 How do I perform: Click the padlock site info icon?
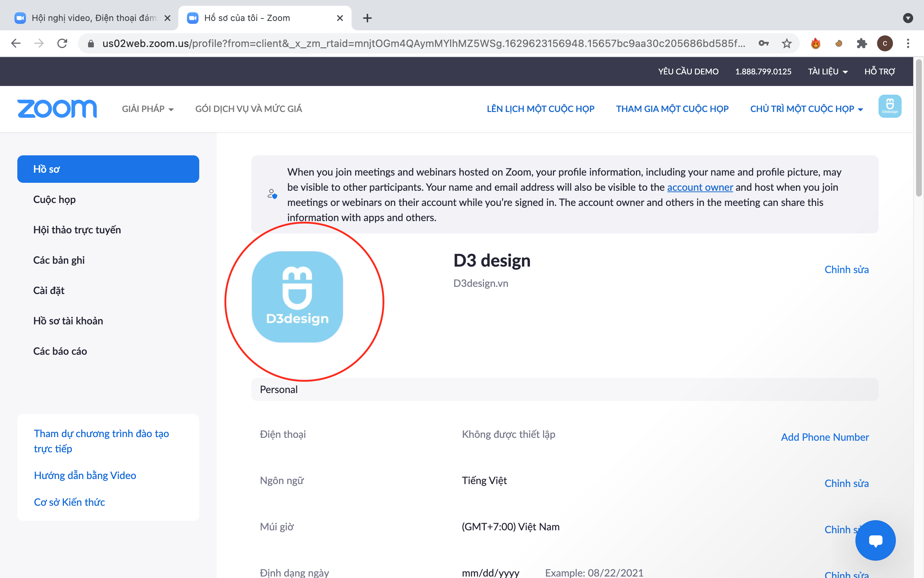point(91,44)
